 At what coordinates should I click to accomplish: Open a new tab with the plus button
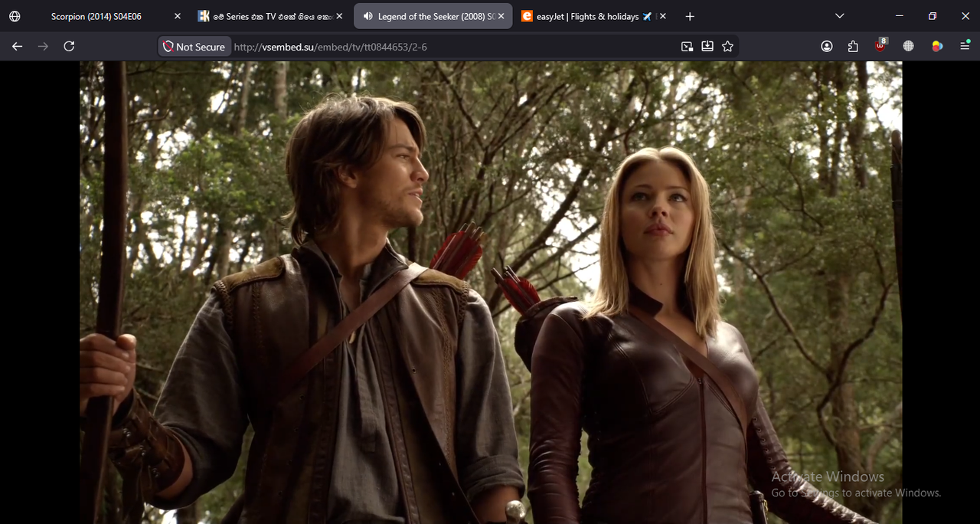pyautogui.click(x=690, y=16)
